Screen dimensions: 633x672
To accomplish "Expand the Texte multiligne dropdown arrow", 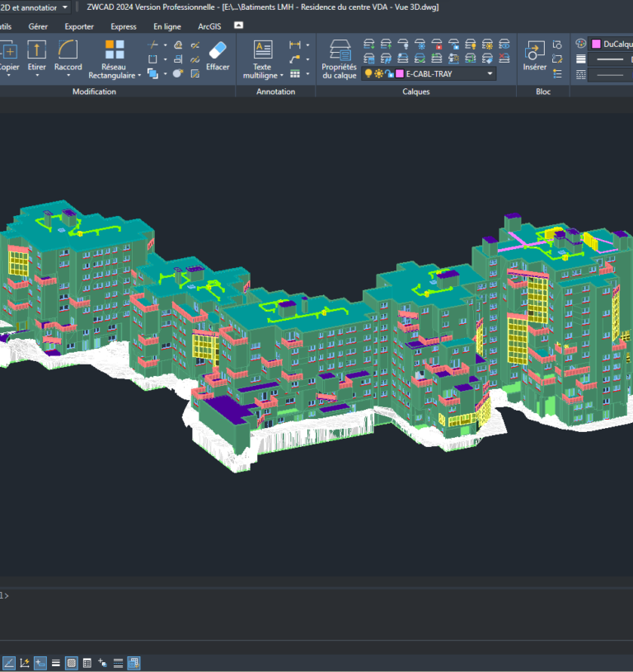I will [281, 75].
